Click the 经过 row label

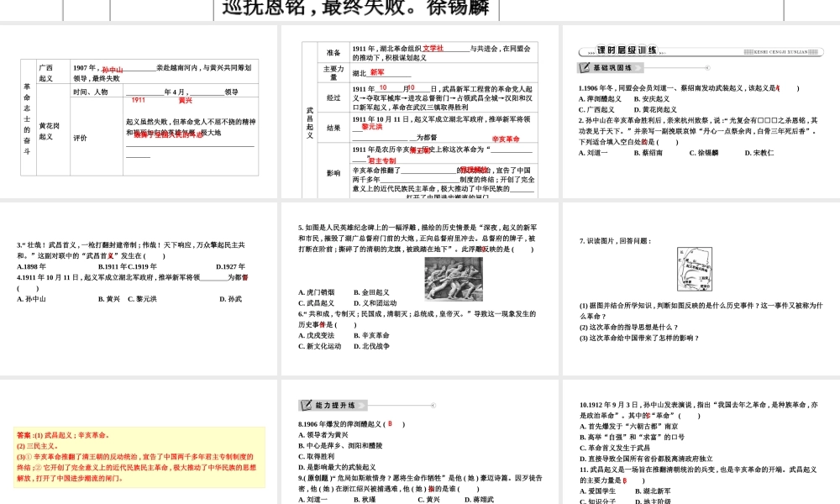pyautogui.click(x=333, y=97)
